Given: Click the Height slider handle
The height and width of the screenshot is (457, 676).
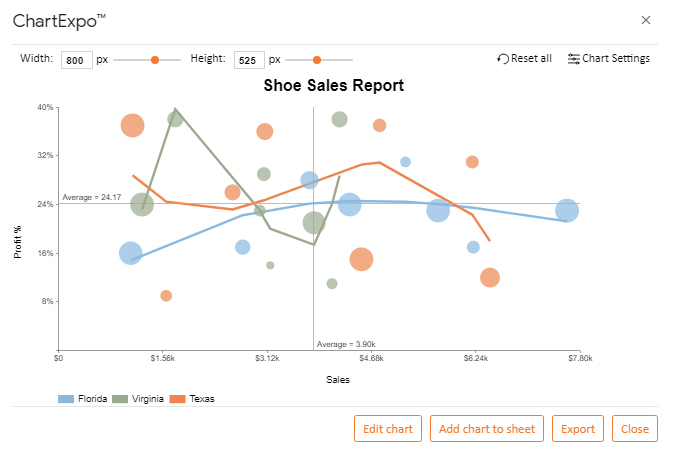Looking at the screenshot, I should [x=317, y=60].
